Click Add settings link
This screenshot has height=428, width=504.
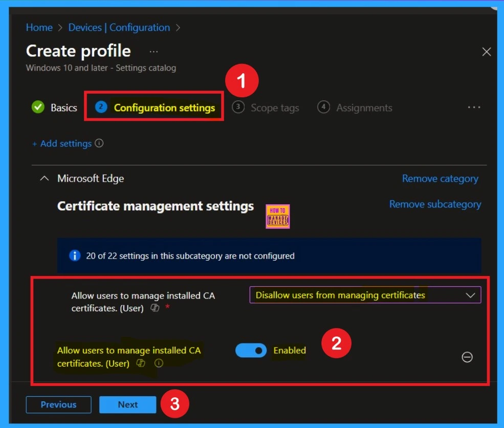click(62, 143)
